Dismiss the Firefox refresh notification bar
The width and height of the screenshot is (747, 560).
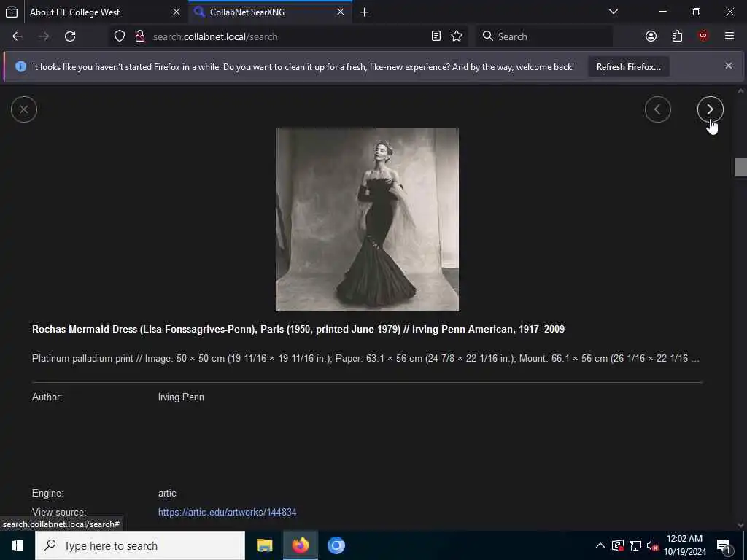(x=729, y=66)
